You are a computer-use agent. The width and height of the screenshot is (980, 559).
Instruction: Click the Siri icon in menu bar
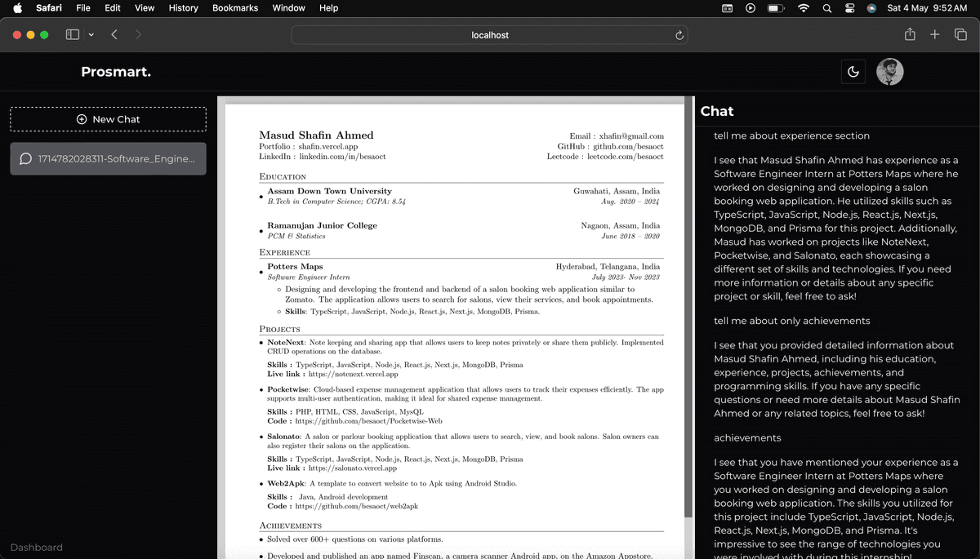(871, 8)
